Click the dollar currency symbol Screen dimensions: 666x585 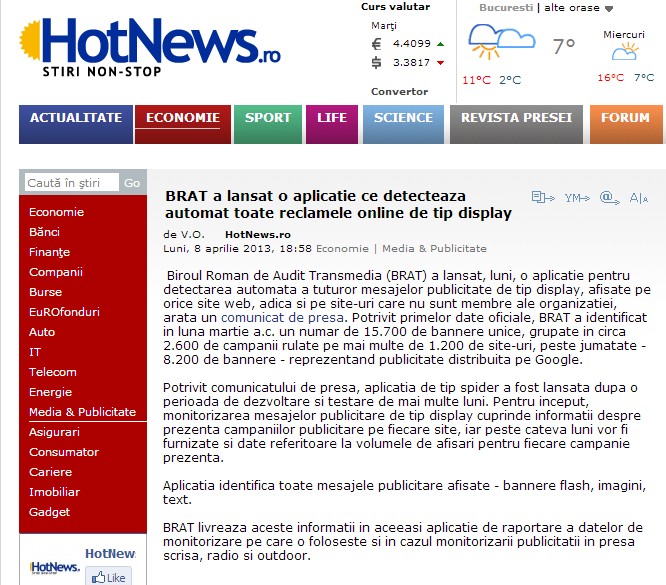pos(376,62)
